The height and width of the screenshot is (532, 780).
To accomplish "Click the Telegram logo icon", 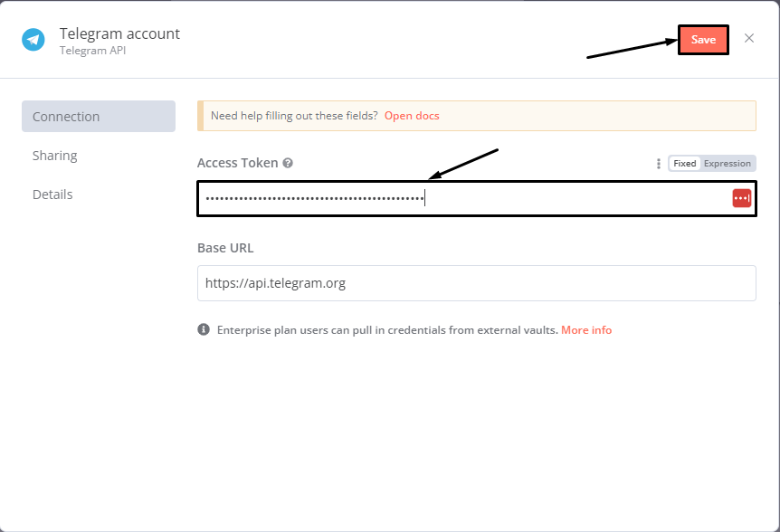I will pyautogui.click(x=33, y=39).
